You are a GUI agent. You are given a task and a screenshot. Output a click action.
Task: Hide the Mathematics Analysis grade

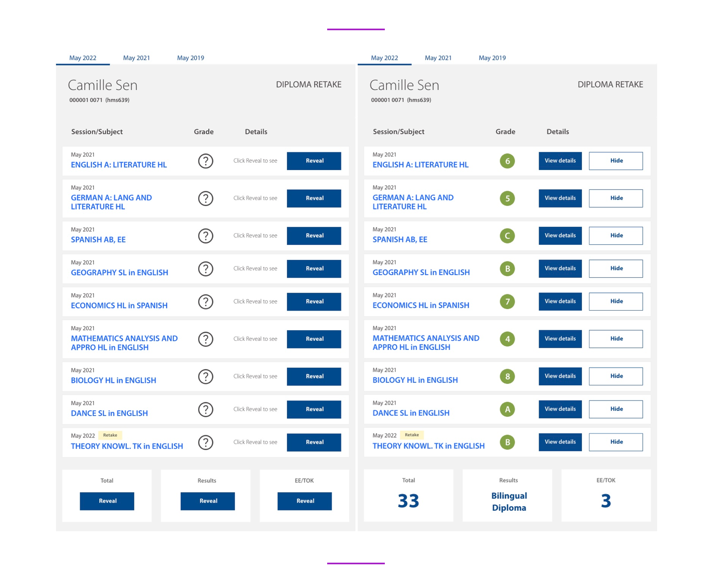[x=615, y=339]
